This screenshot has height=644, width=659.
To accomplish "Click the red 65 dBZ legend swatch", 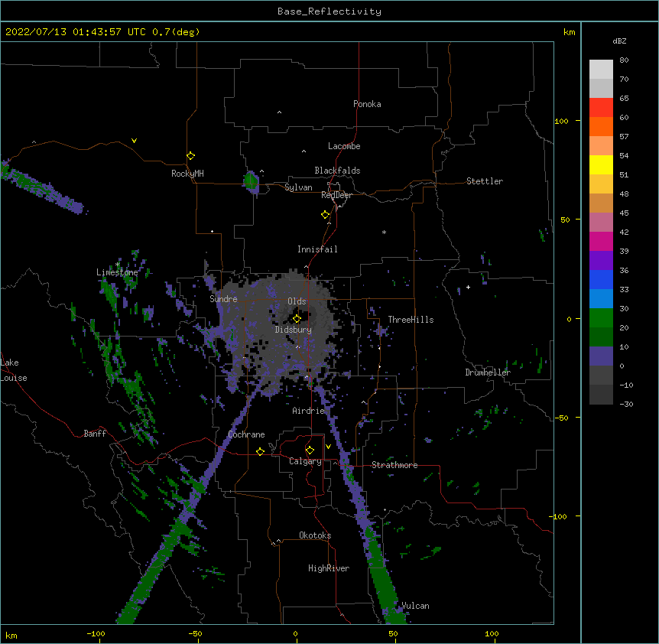I will pos(601,108).
